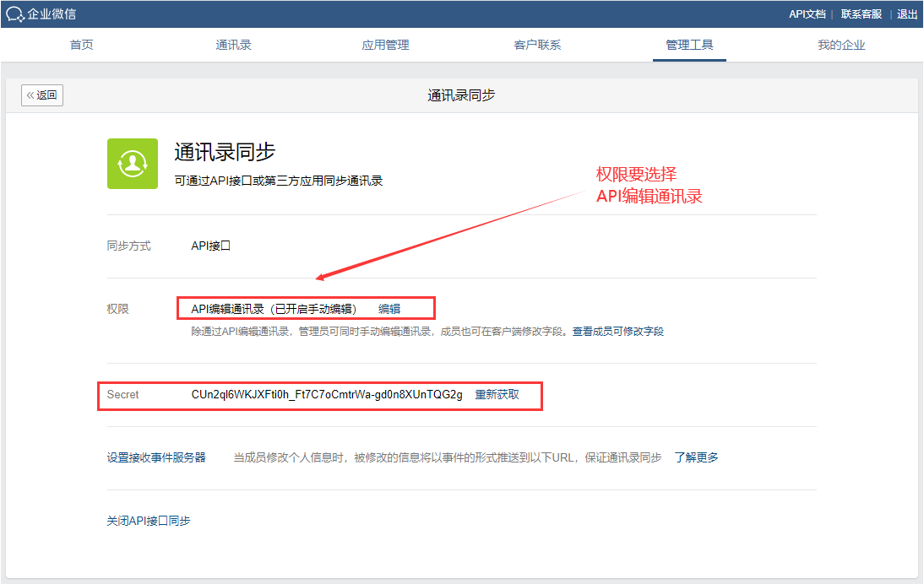Click the 企业微信 logo icon
The image size is (924, 584).
[15, 14]
